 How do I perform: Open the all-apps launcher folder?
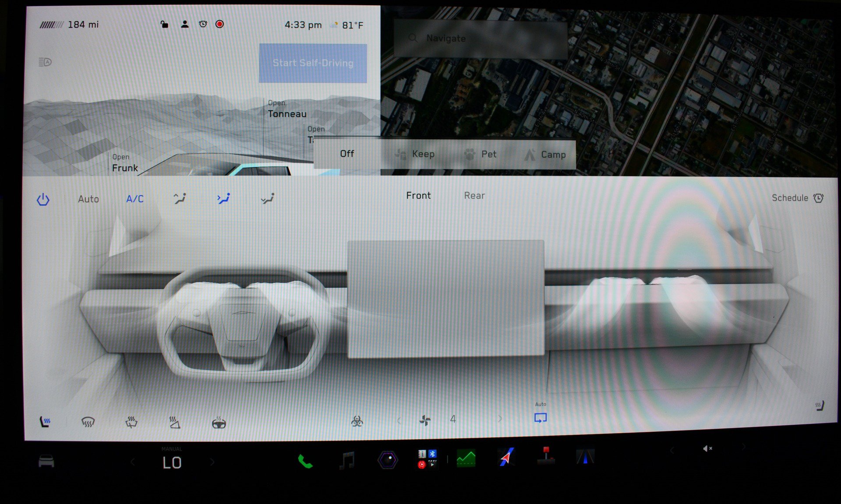[x=428, y=459]
